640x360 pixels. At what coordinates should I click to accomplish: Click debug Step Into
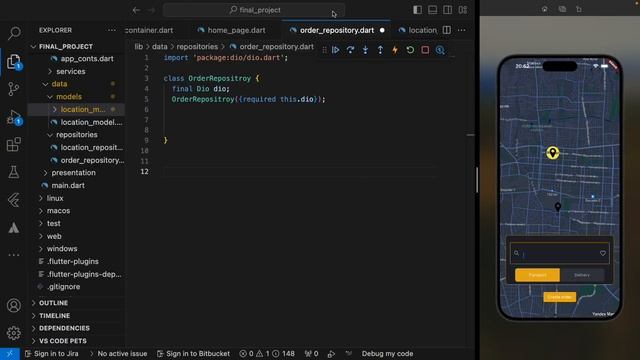click(365, 50)
